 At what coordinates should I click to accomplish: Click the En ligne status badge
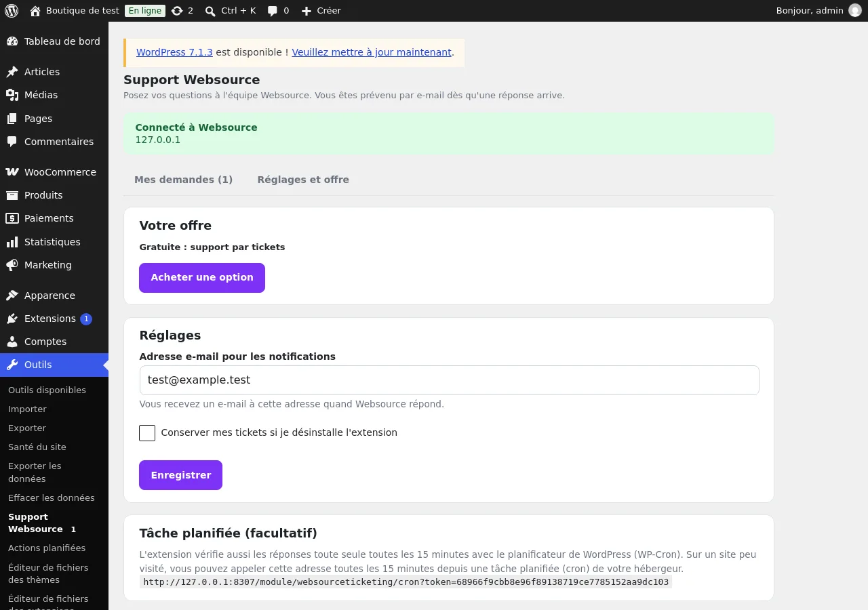click(x=145, y=11)
